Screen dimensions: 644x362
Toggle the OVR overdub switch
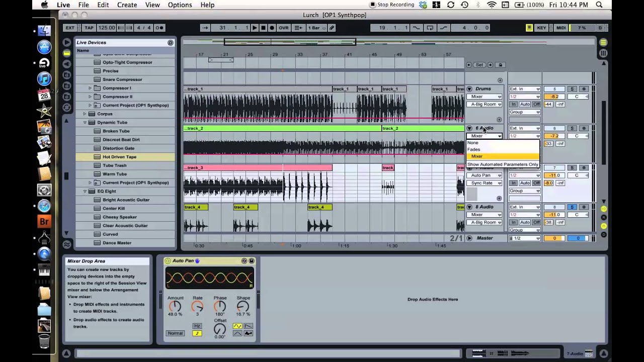click(284, 28)
